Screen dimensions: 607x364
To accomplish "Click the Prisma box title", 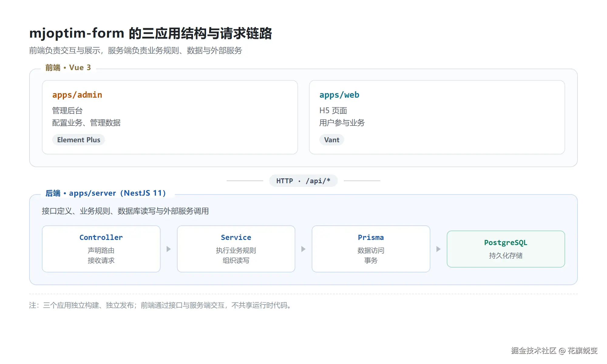I will (x=371, y=238).
